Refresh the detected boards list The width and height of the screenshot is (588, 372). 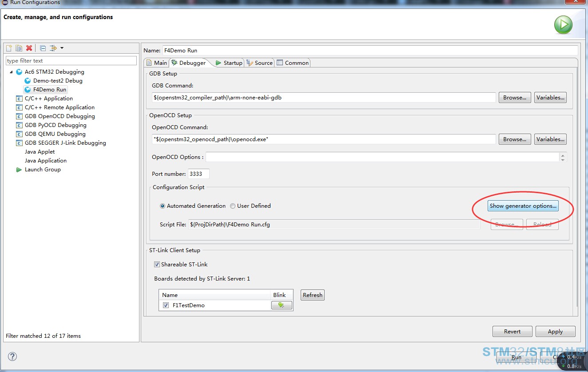[x=313, y=295]
